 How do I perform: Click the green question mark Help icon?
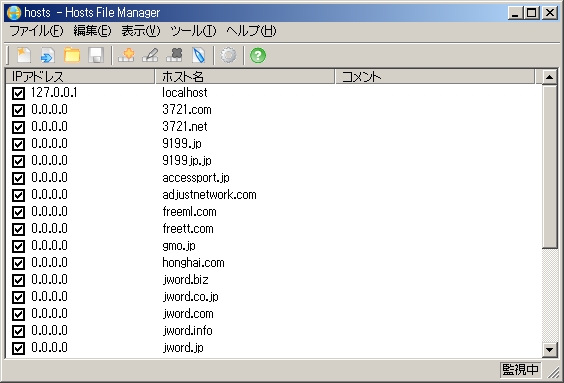pos(258,55)
